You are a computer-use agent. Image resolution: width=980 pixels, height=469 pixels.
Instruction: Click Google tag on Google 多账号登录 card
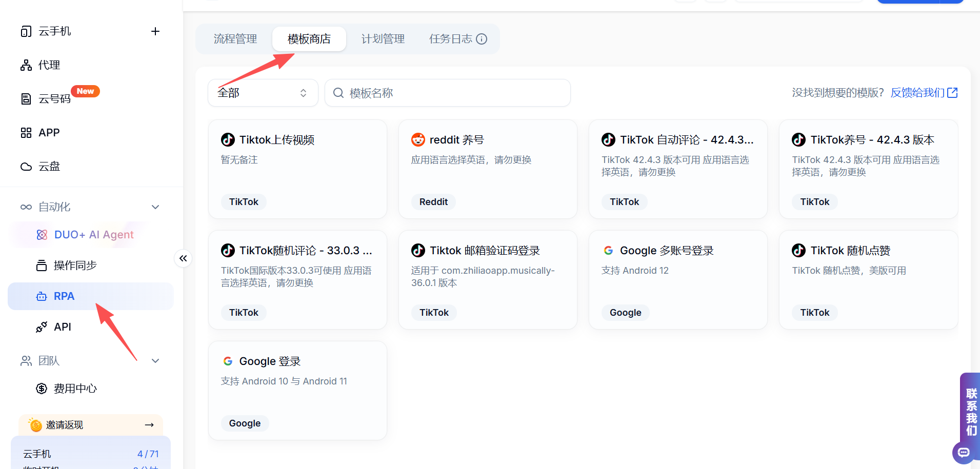point(625,313)
